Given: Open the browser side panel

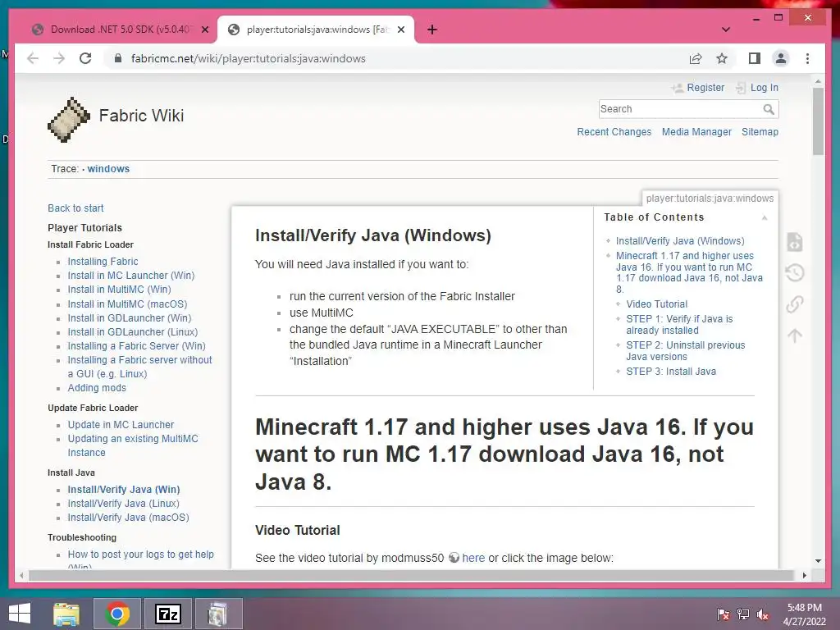Looking at the screenshot, I should [x=755, y=58].
